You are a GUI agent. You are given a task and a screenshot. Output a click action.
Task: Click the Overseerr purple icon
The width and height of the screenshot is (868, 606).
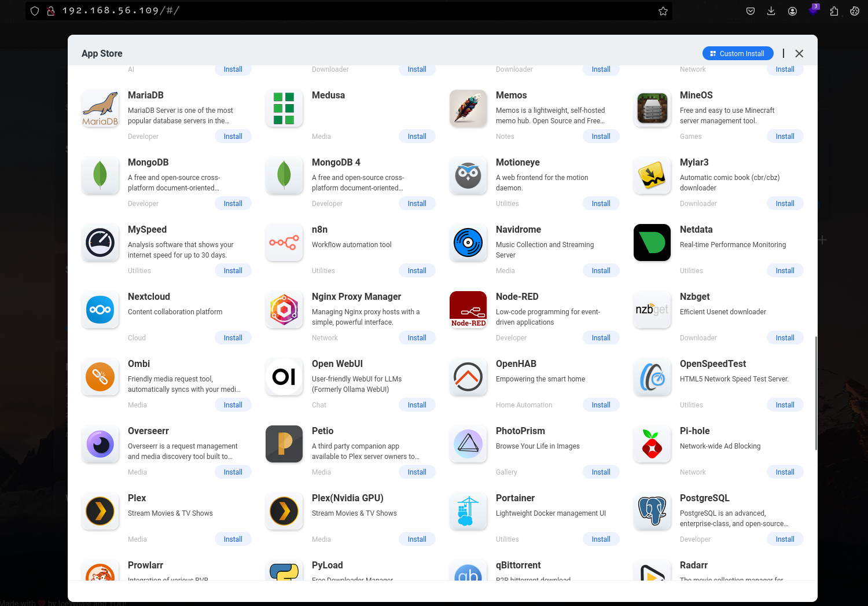point(100,444)
